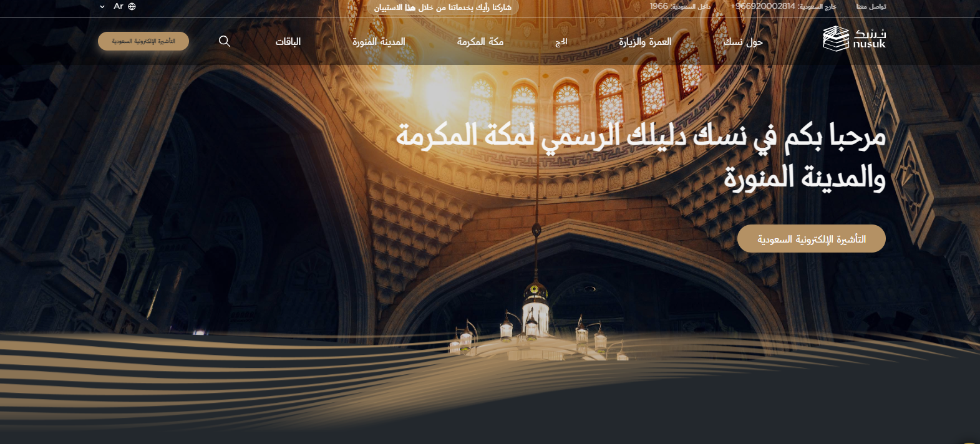The height and width of the screenshot is (444, 980).
Task: Click the تواصل معنا contact link
Action: 871,7
